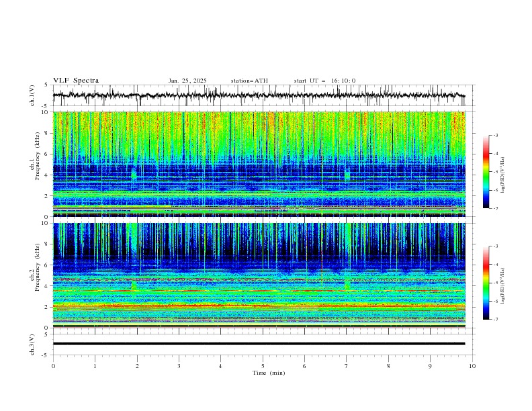532x411 pixels.
Task: Select the ch.2 "Frequency (kHz)" axis label
Action: pyautogui.click(x=37, y=267)
